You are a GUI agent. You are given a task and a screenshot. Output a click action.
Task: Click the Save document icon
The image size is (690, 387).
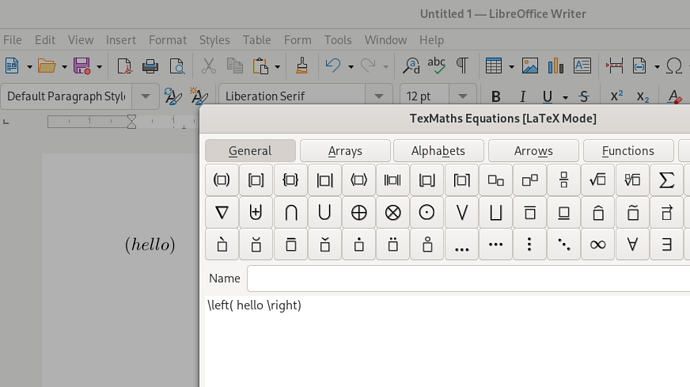point(82,66)
